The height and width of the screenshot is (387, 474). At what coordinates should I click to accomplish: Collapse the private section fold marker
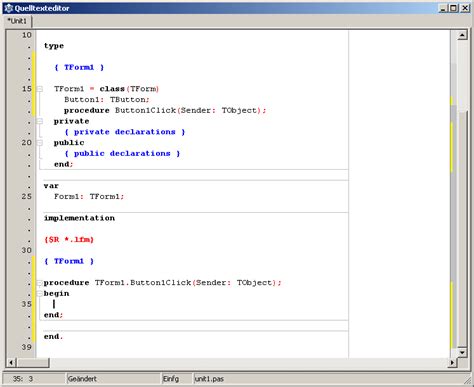point(40,121)
